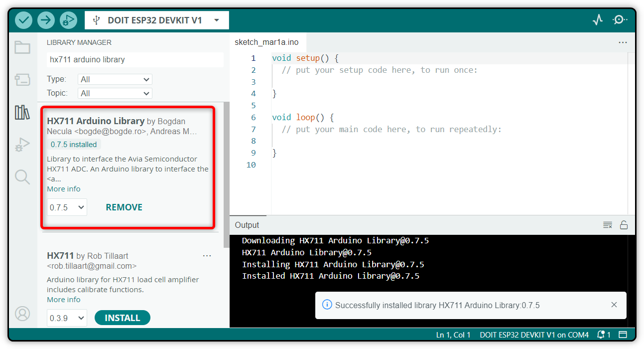Expand the Topic filter dropdown

tap(115, 93)
